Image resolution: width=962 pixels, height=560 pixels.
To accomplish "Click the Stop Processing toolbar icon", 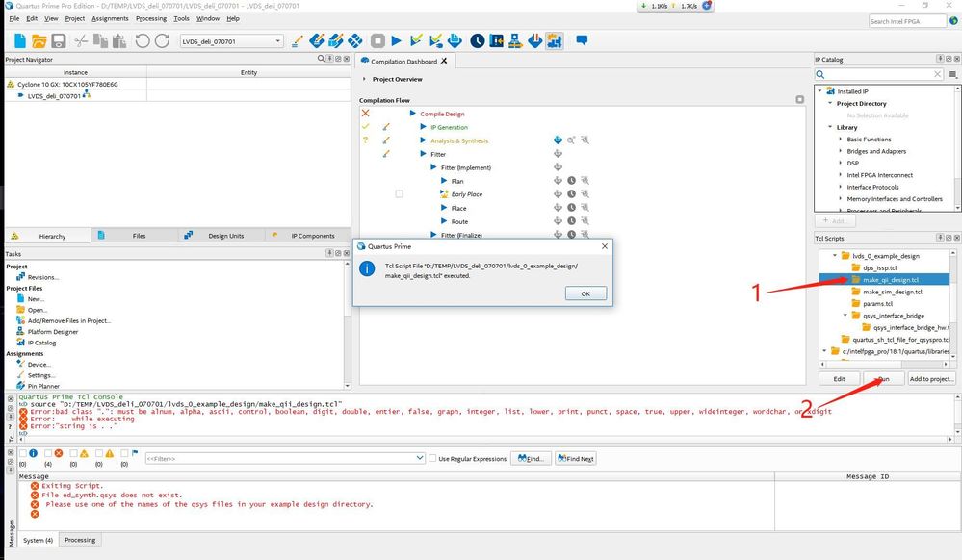I will 378,41.
